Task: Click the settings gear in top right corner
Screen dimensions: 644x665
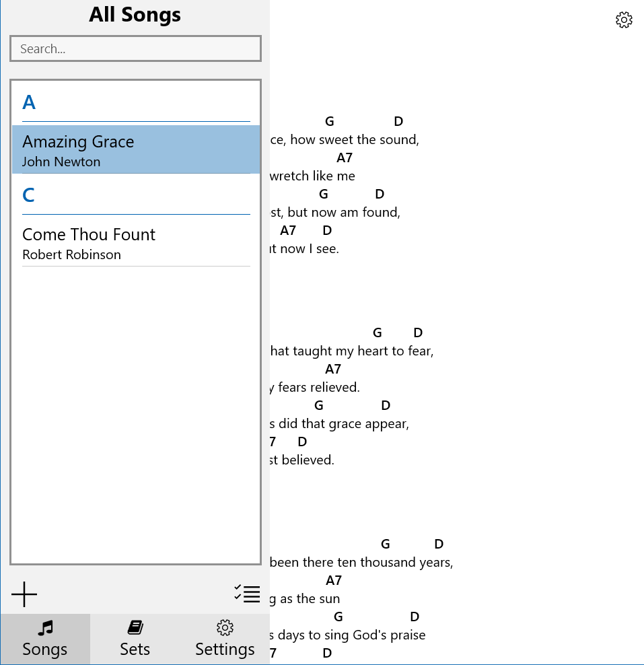Action: click(x=624, y=20)
